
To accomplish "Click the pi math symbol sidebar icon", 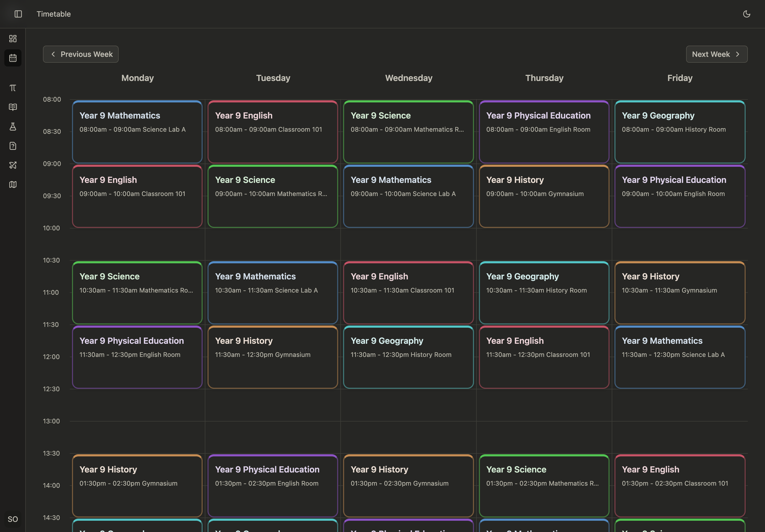I will pyautogui.click(x=13, y=88).
